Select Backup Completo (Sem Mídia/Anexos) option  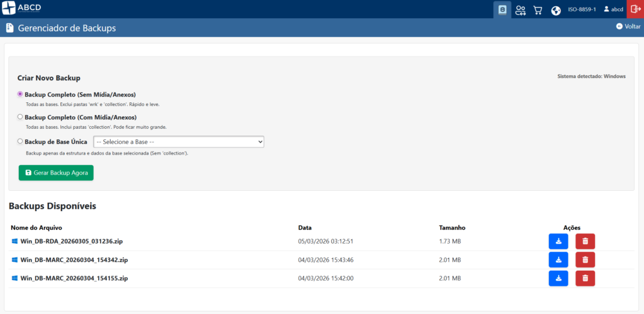(x=20, y=94)
